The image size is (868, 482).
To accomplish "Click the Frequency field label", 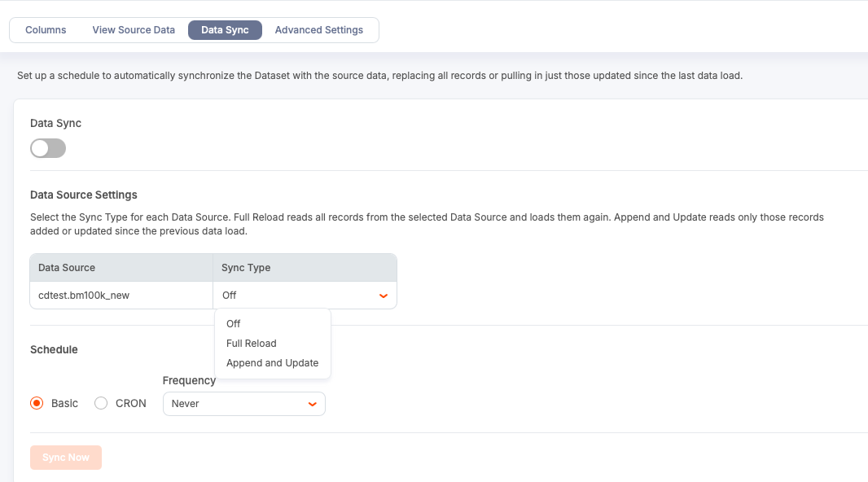I will coord(189,380).
